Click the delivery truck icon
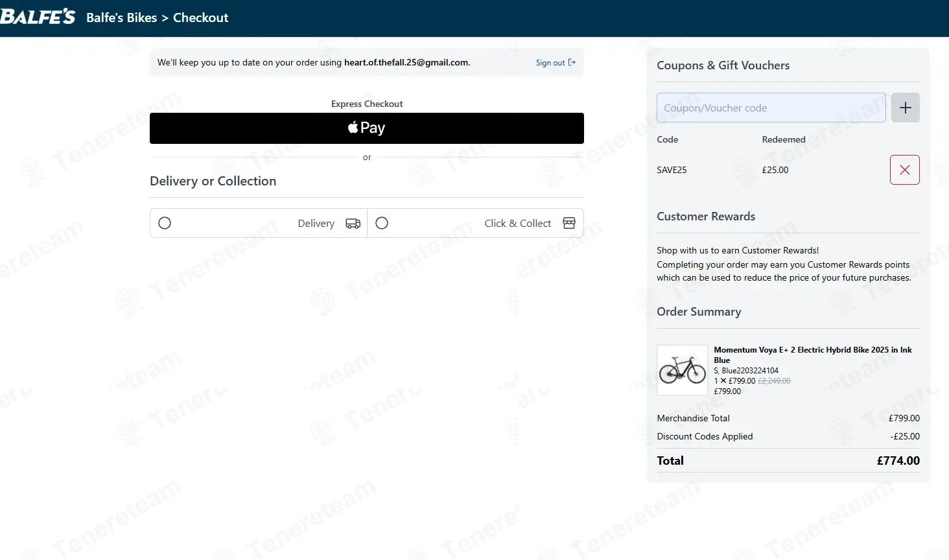Image resolution: width=949 pixels, height=560 pixels. (353, 224)
